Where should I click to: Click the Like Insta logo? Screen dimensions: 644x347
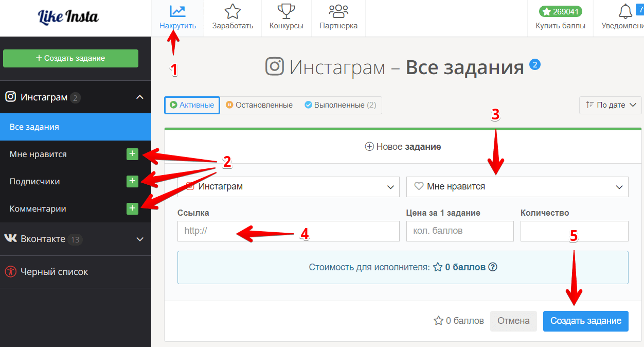68,16
